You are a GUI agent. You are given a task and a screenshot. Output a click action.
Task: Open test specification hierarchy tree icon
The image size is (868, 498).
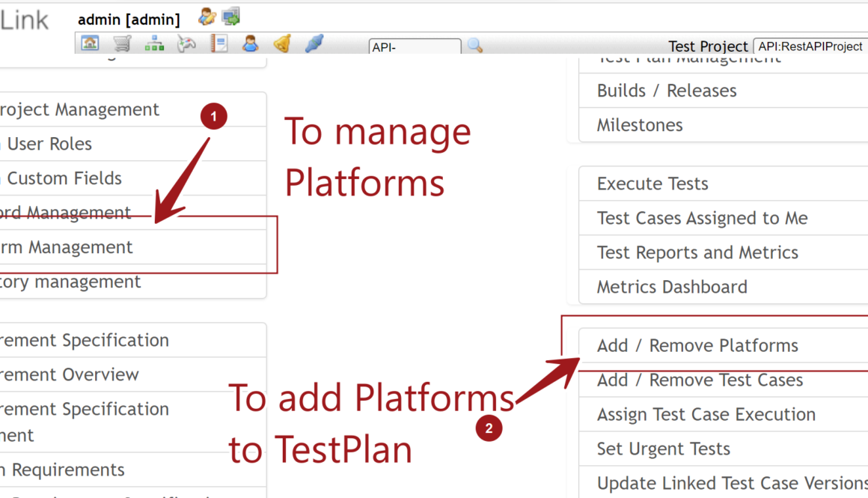pyautogui.click(x=154, y=43)
